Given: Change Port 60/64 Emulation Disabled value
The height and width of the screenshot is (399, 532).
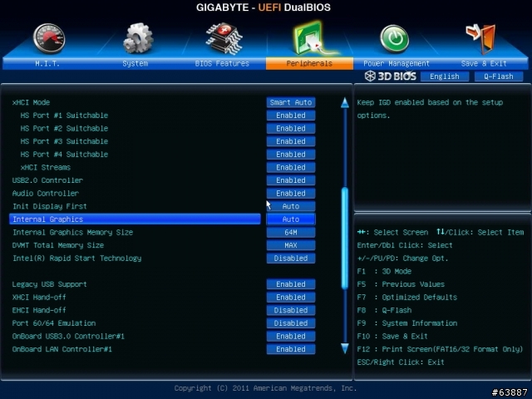Looking at the screenshot, I should pyautogui.click(x=291, y=323).
